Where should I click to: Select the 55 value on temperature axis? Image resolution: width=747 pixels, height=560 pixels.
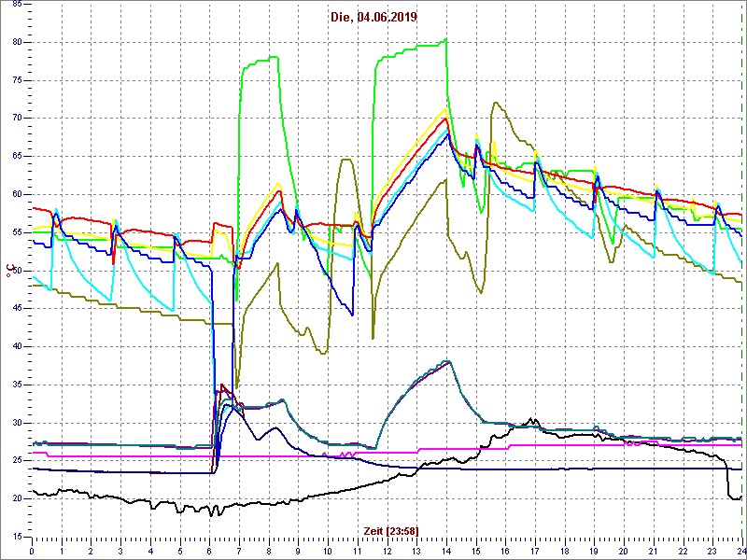pyautogui.click(x=16, y=232)
